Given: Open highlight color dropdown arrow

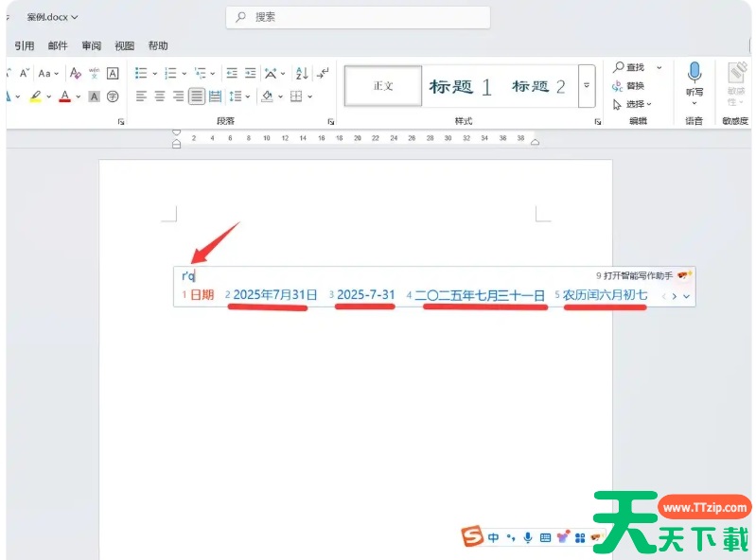Looking at the screenshot, I should 49,96.
